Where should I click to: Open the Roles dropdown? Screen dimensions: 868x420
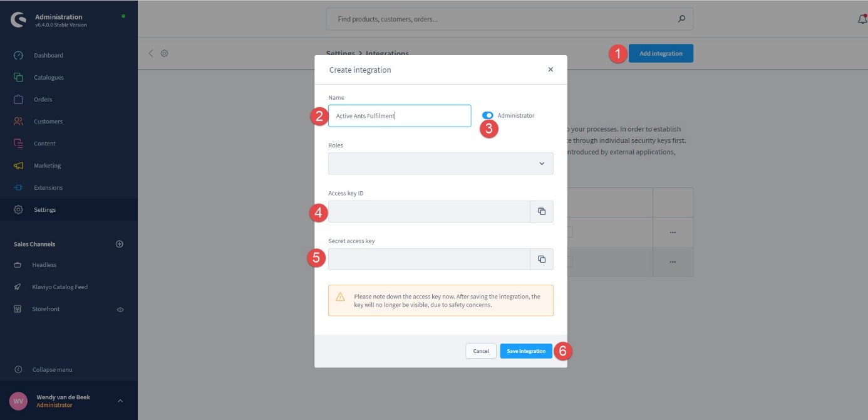click(x=440, y=164)
